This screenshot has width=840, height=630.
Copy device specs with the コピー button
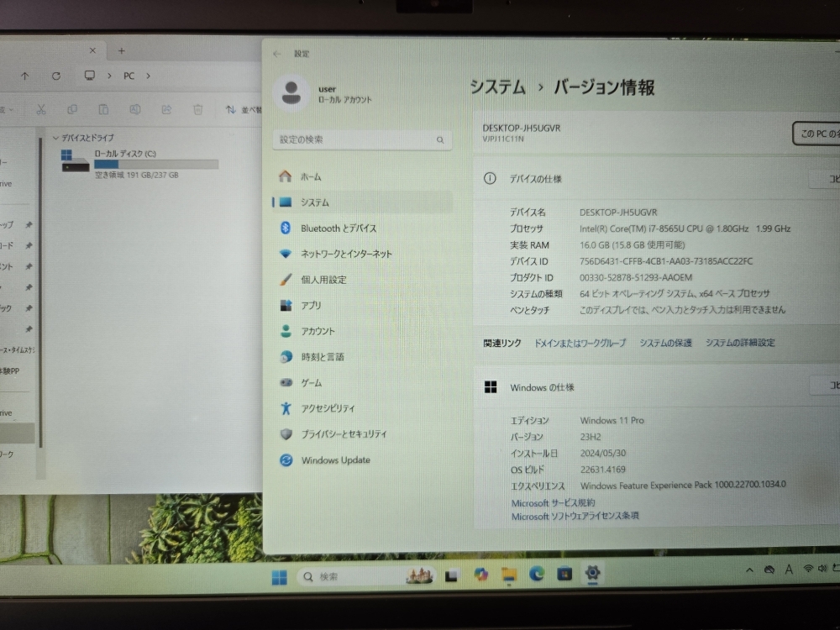click(825, 178)
